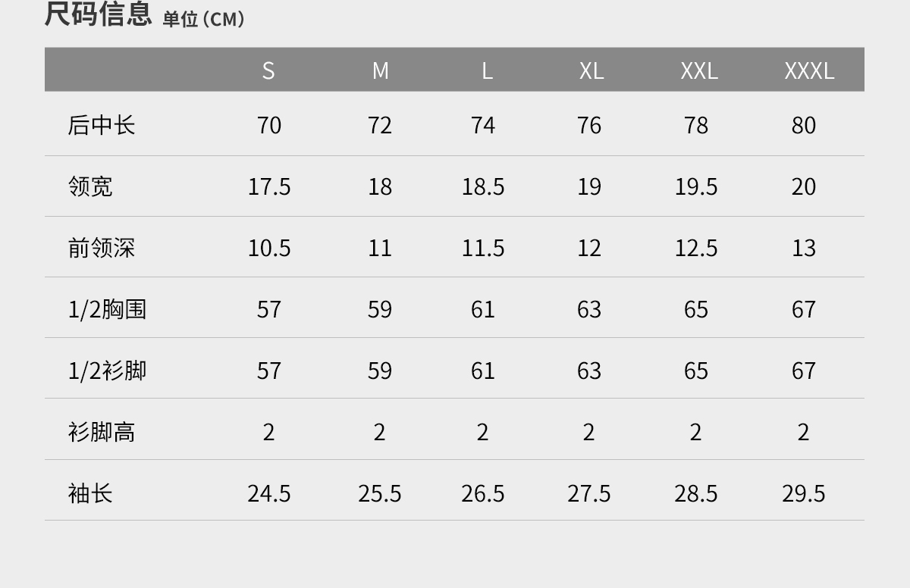Select the XXXL size column header
The height and width of the screenshot is (588, 910).
point(808,70)
